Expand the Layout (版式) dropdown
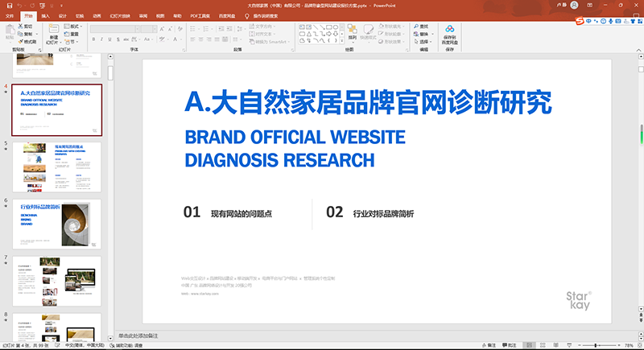Screen dimensions: 644x350 tap(73, 27)
